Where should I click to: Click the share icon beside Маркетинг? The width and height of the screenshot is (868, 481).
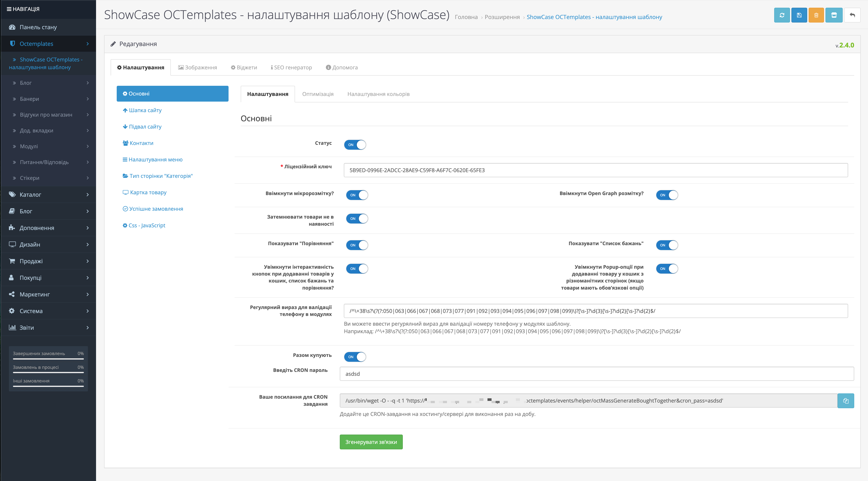[12, 294]
